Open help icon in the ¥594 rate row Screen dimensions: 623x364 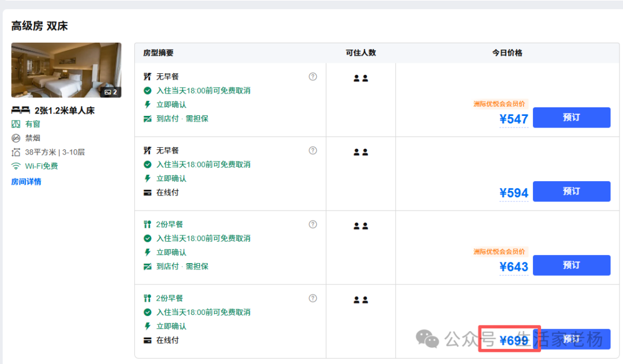(313, 151)
